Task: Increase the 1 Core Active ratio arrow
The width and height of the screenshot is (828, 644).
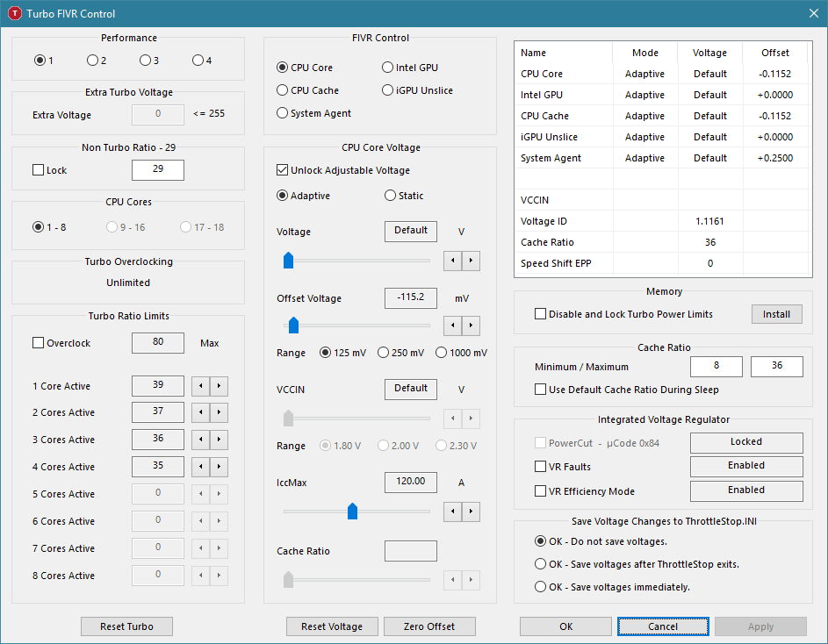Action: (x=220, y=386)
